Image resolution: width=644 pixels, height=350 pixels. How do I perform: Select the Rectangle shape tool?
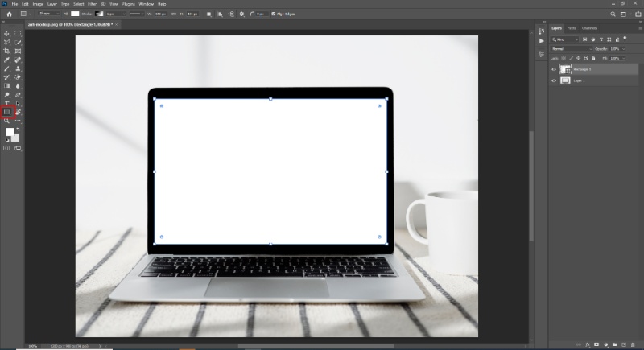point(6,112)
